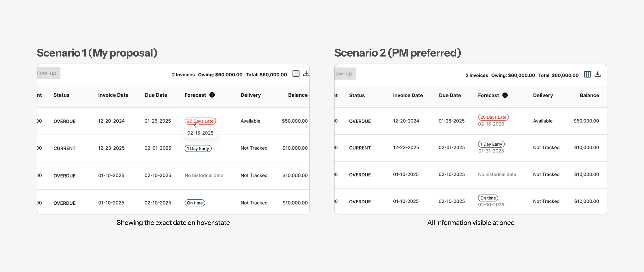Click the 'On time' badge in Scenario 1
The width and height of the screenshot is (644, 272).
(x=195, y=203)
